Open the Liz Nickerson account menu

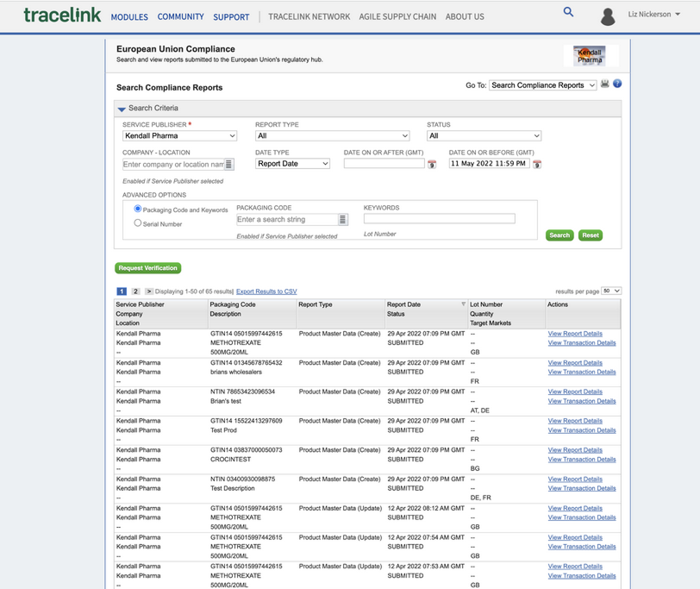654,15
